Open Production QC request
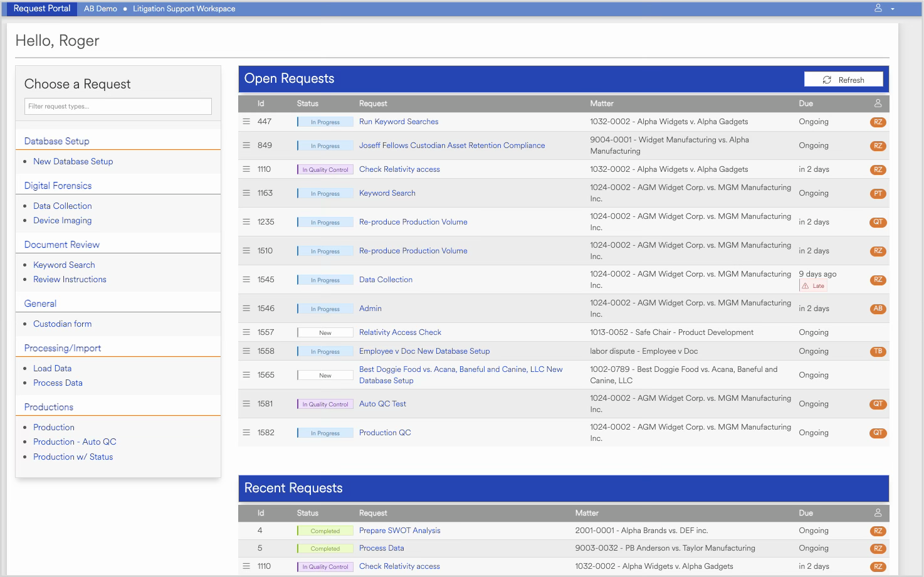 [x=385, y=433]
